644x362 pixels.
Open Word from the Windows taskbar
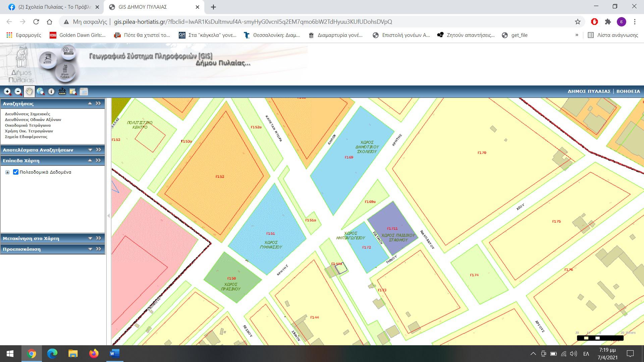(x=114, y=353)
